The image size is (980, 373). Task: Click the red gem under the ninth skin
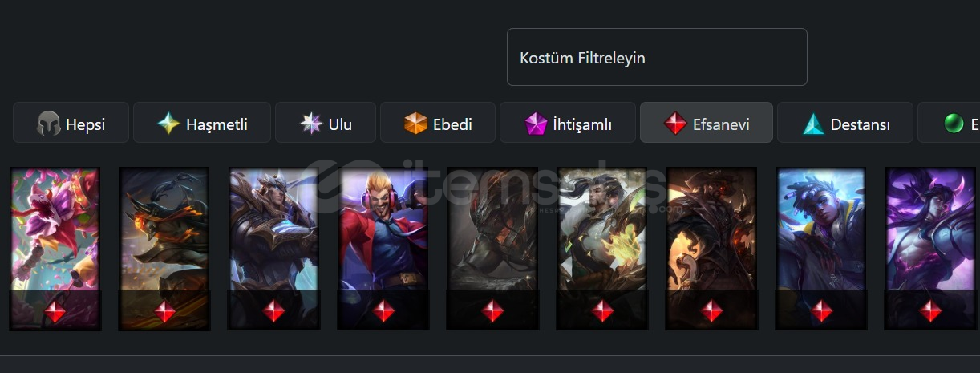coord(930,310)
